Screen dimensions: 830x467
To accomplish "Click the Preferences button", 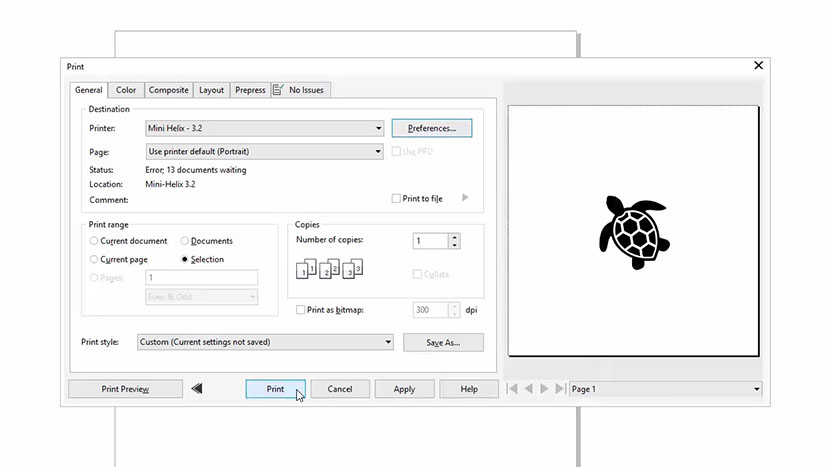I will click(431, 128).
